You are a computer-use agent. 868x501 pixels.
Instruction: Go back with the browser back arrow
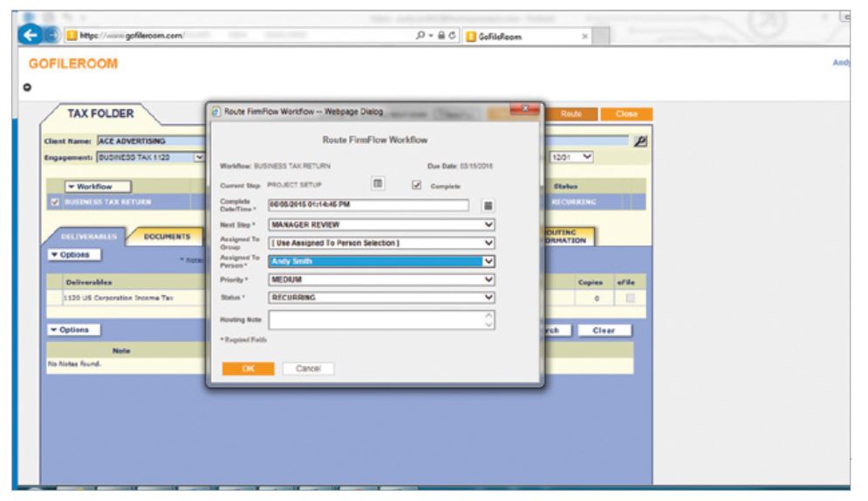[31, 36]
